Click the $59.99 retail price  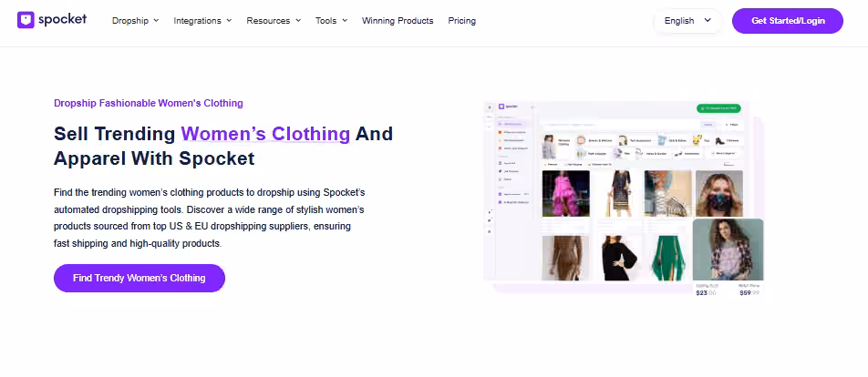point(749,293)
